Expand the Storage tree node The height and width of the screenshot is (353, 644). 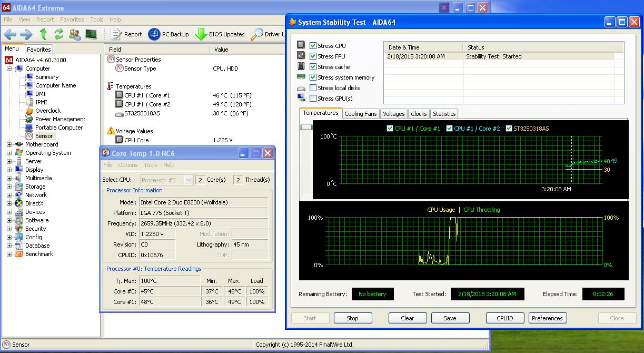(9, 187)
